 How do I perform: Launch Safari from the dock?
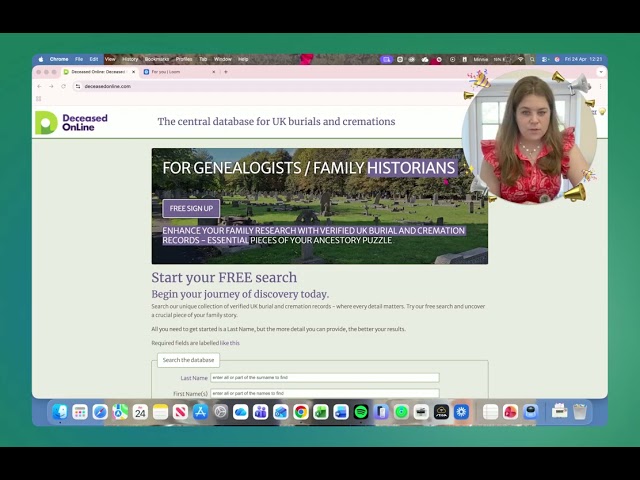point(100,412)
